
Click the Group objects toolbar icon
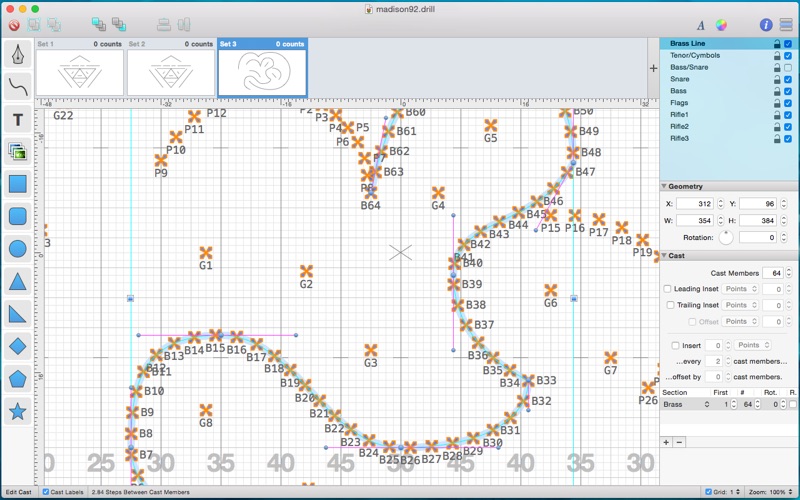tap(34, 24)
